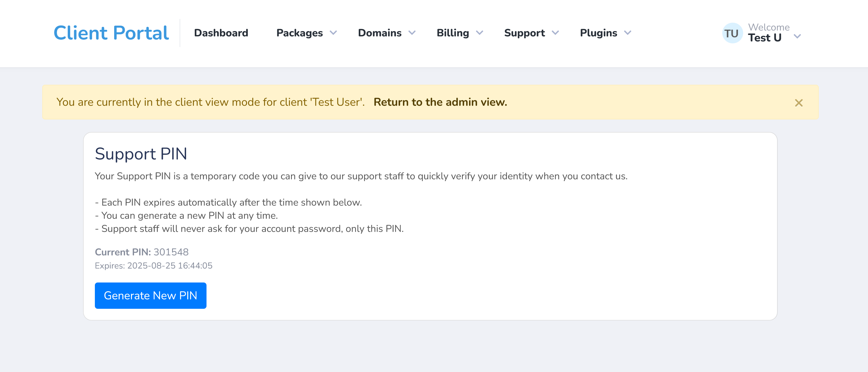Screen dimensions: 868x372
Task: Click the Support PIN heading
Action: [141, 154]
